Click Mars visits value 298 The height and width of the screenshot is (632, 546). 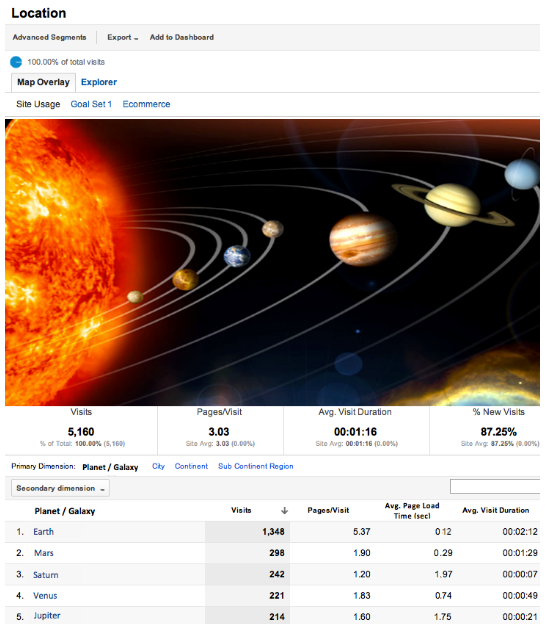click(x=277, y=553)
